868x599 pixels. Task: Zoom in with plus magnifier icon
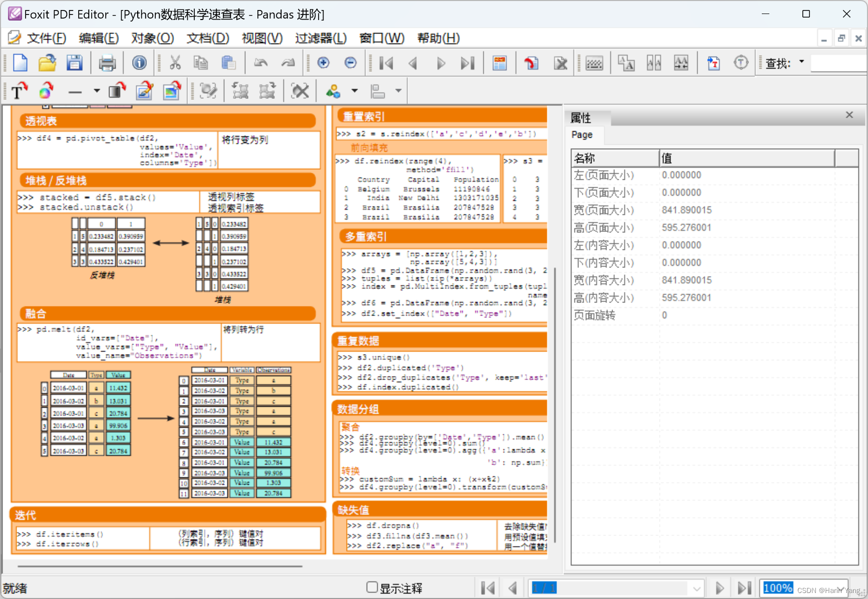pyautogui.click(x=323, y=63)
